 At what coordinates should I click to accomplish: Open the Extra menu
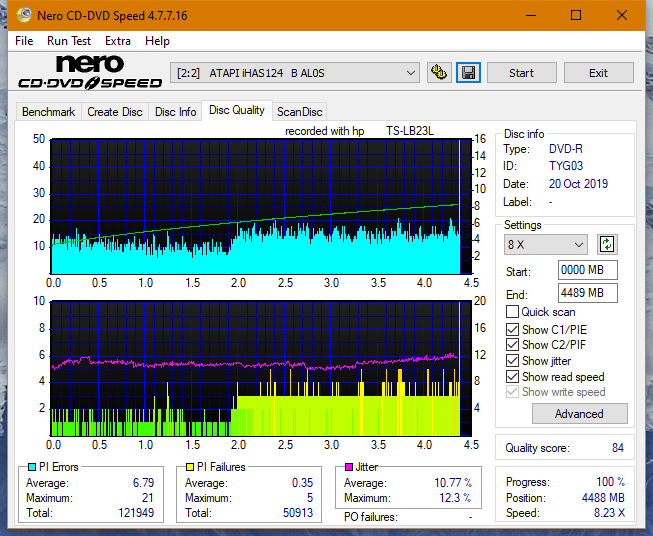118,41
